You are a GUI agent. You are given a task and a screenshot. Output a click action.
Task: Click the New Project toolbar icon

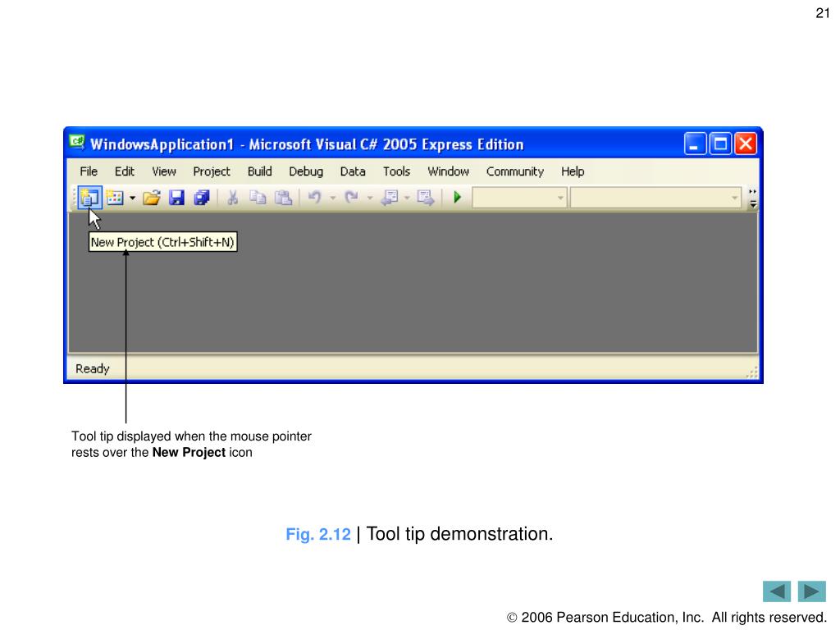click(89, 198)
